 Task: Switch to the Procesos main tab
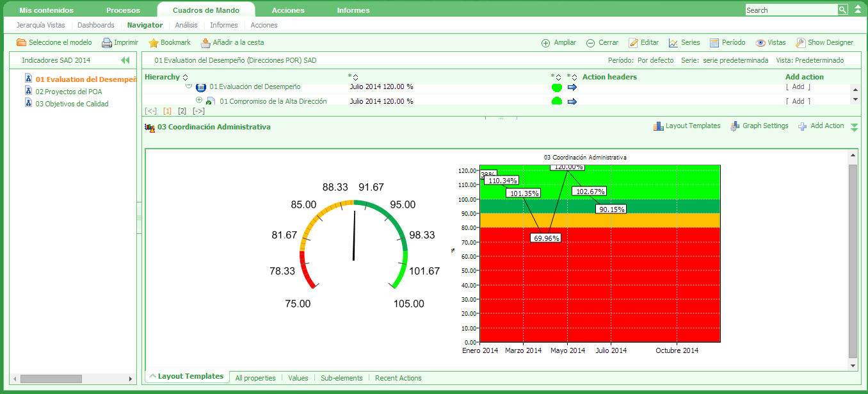coord(123,10)
